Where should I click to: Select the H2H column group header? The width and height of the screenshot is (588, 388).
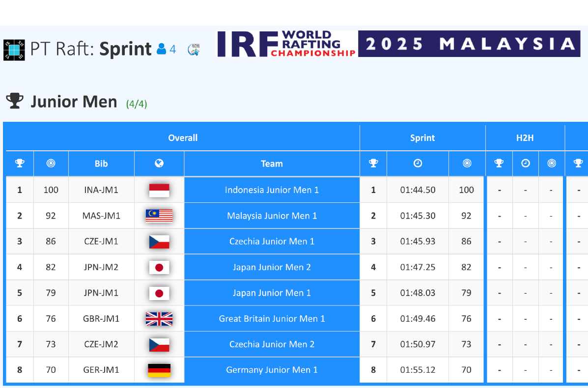point(525,138)
